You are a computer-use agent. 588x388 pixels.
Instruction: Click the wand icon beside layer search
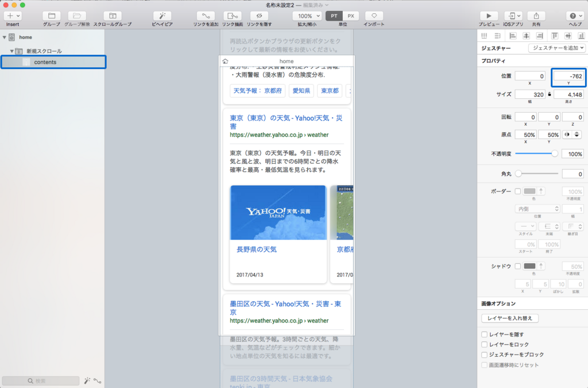point(87,381)
